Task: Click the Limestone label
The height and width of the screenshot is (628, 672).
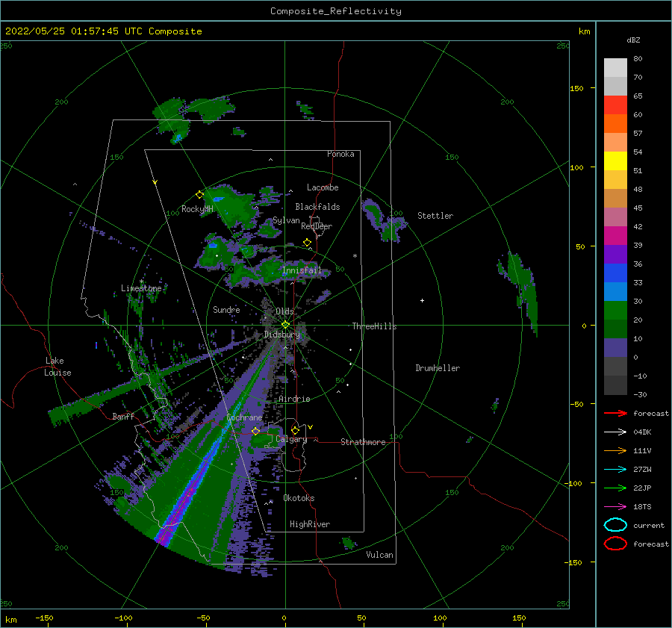Action: point(141,288)
